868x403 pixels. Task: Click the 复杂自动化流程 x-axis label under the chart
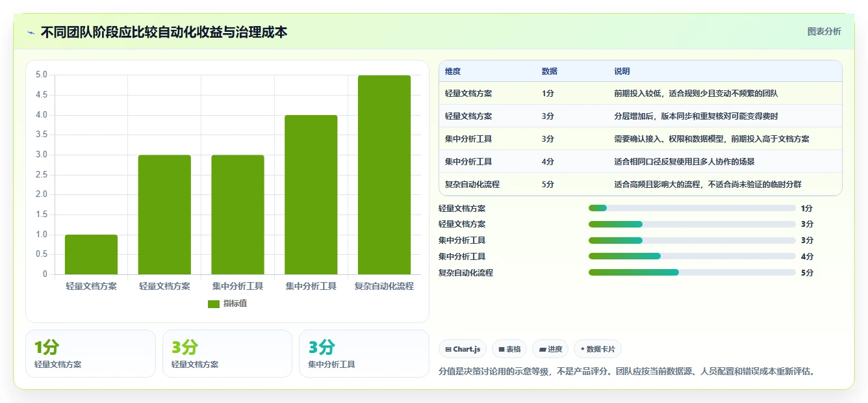coord(384,286)
